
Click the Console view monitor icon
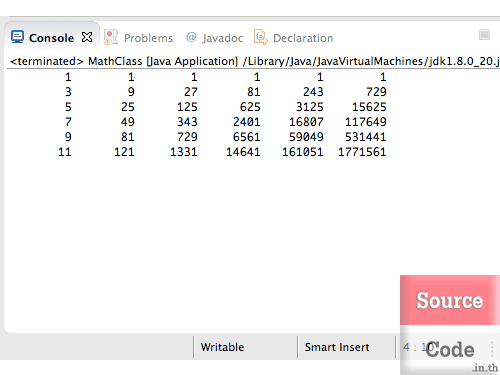pos(17,37)
